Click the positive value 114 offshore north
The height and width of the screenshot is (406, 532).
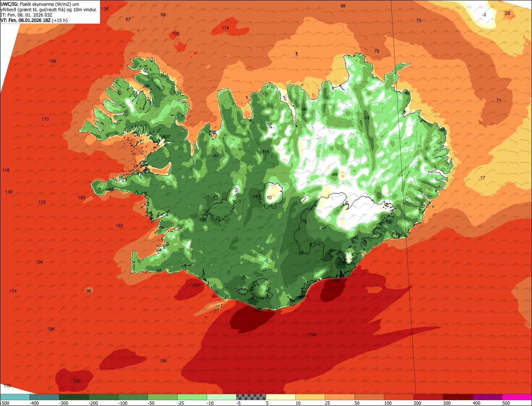click(x=225, y=28)
